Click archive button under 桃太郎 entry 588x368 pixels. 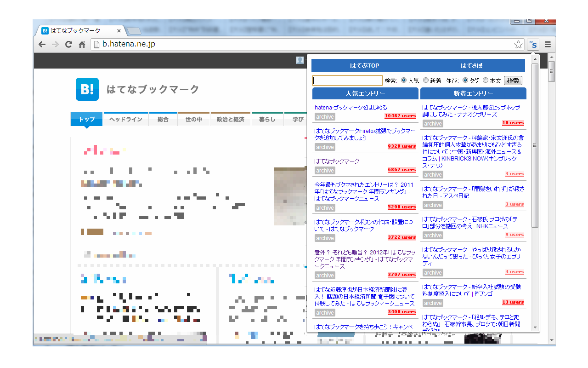click(x=433, y=124)
